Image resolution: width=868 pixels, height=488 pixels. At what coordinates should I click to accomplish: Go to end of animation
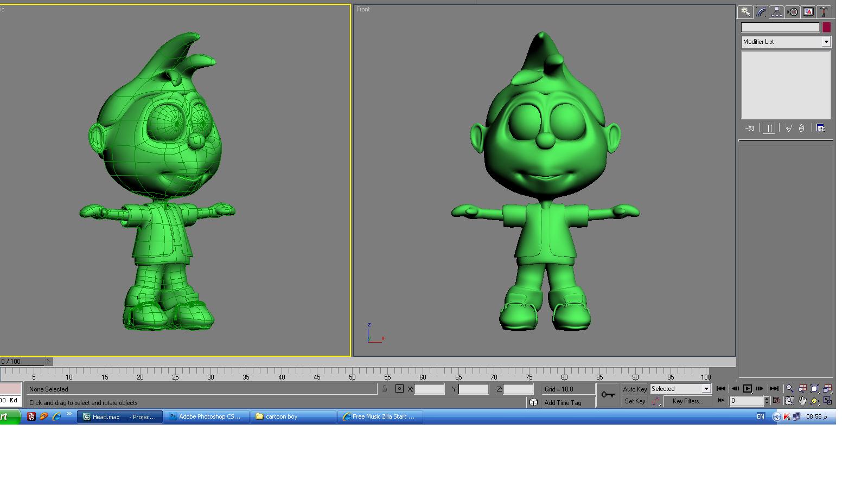click(x=774, y=389)
